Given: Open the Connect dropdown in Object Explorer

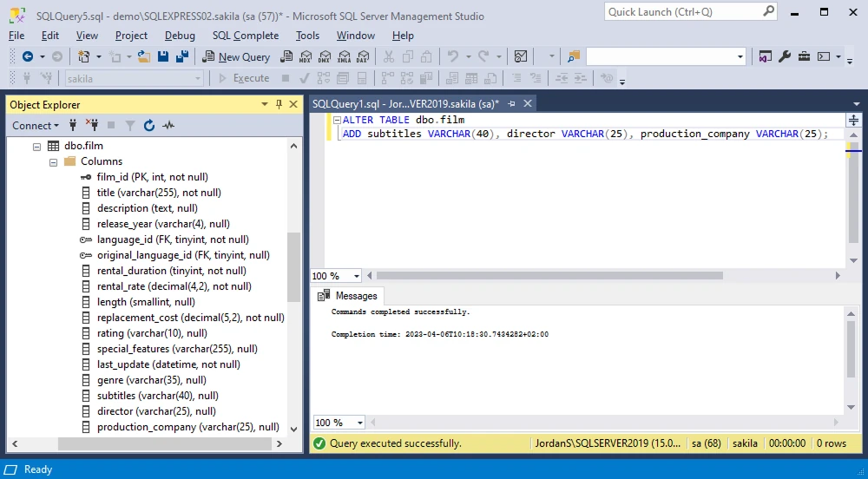Looking at the screenshot, I should point(36,126).
